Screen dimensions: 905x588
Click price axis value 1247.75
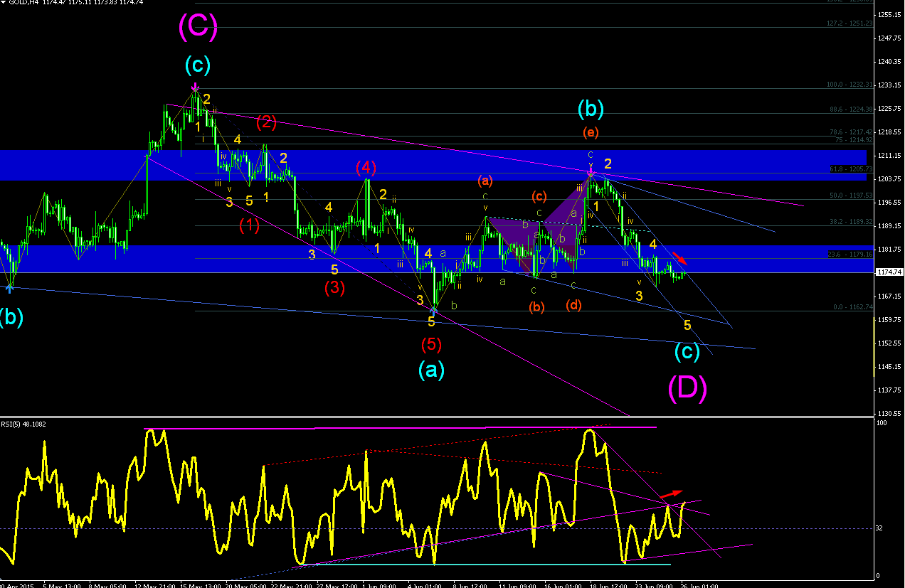[x=889, y=38]
